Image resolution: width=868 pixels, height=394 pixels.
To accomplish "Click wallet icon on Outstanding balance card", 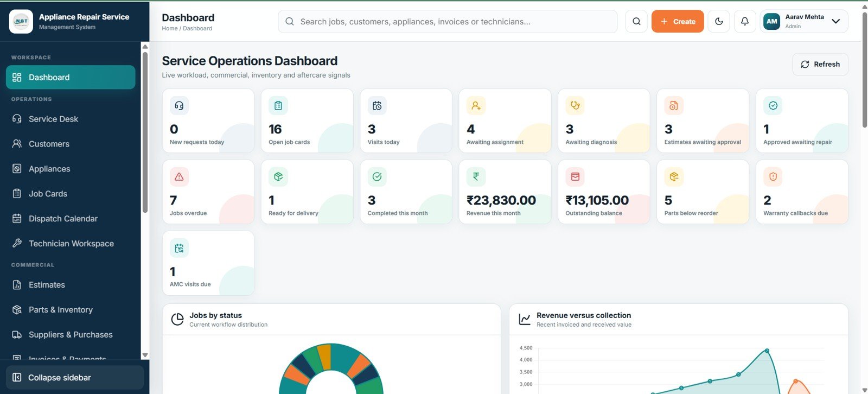I will (575, 177).
